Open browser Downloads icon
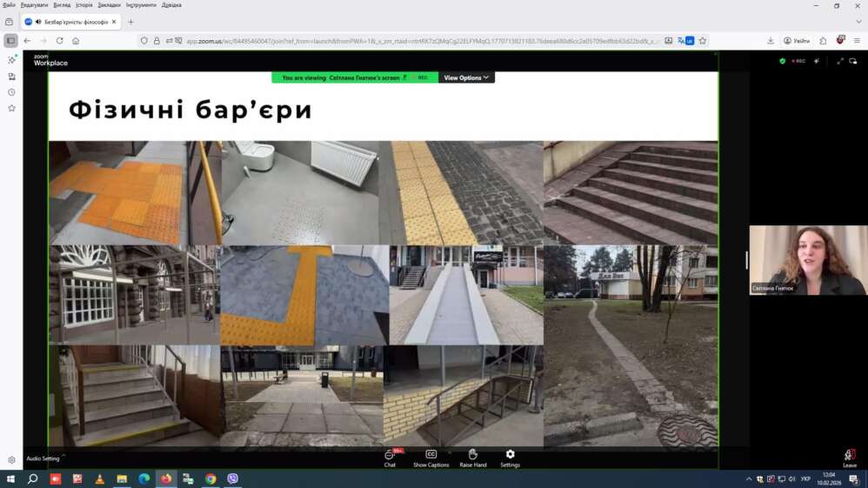This screenshot has height=488, width=868. point(770,41)
